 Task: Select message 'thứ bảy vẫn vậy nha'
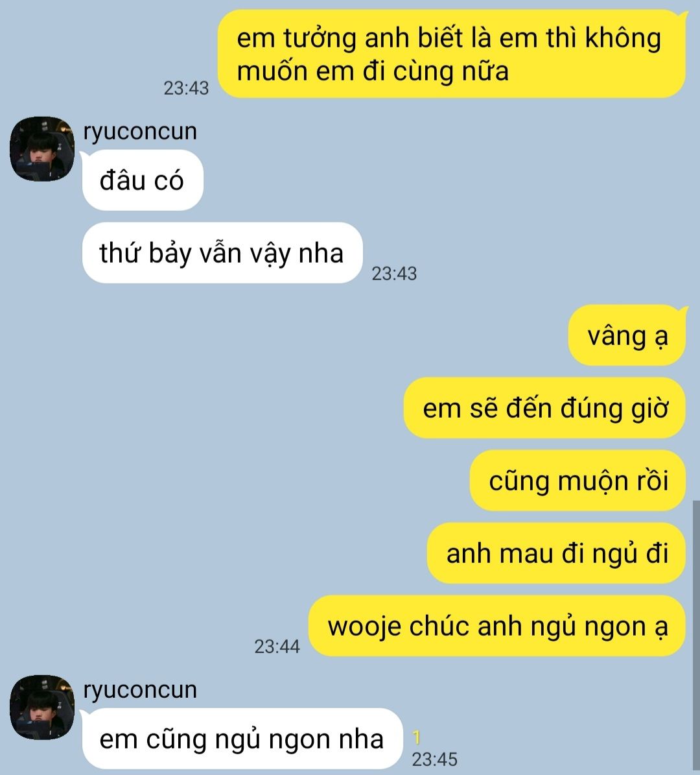coord(222,252)
